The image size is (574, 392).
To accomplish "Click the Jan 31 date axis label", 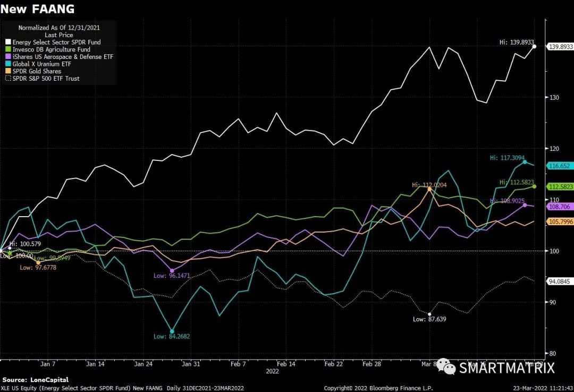I will (x=191, y=364).
